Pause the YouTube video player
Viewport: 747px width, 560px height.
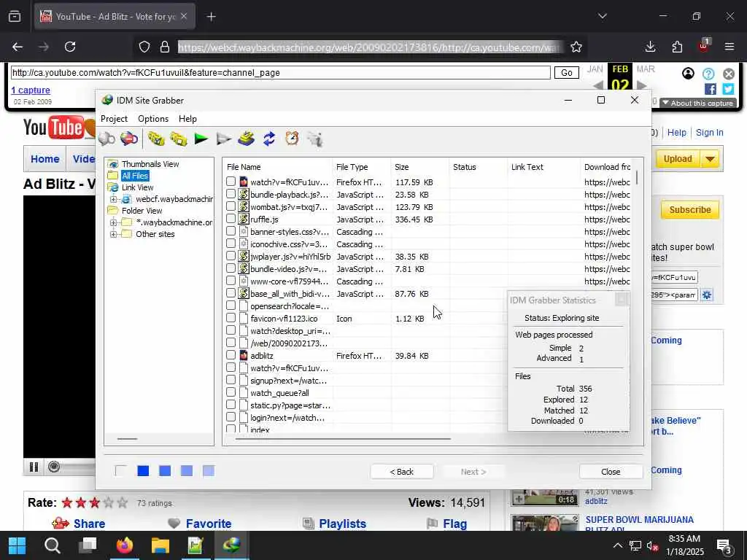tap(34, 467)
